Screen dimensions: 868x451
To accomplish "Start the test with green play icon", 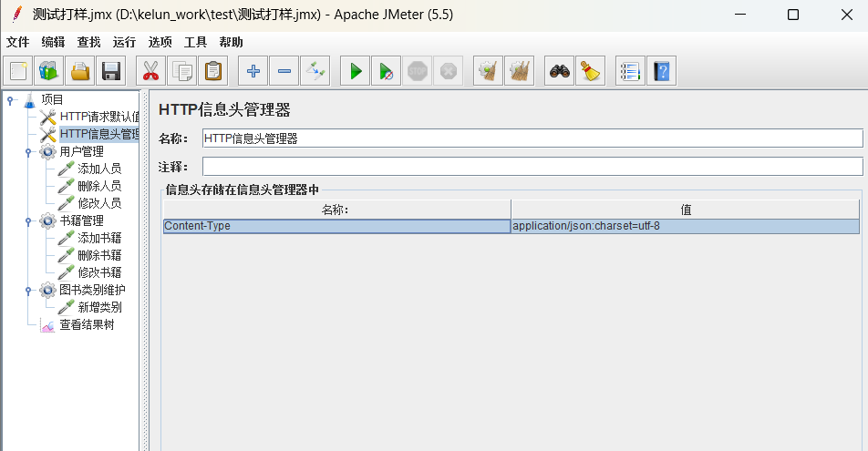I will [x=356, y=71].
